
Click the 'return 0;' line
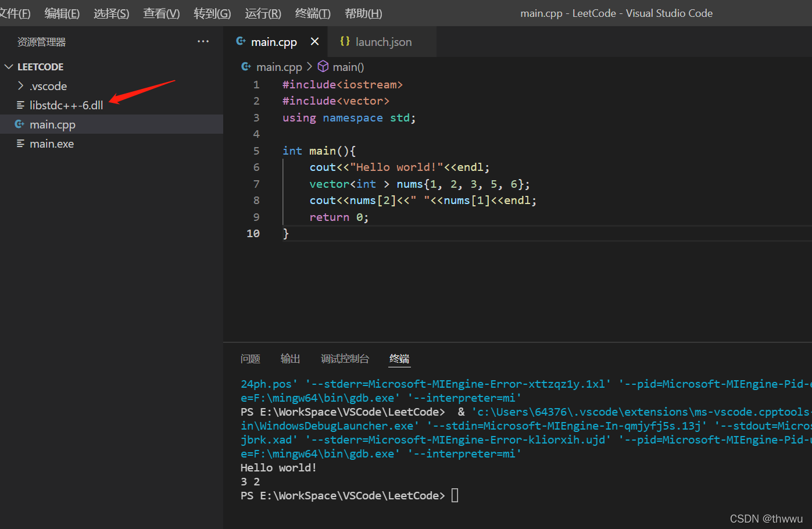pyautogui.click(x=339, y=217)
